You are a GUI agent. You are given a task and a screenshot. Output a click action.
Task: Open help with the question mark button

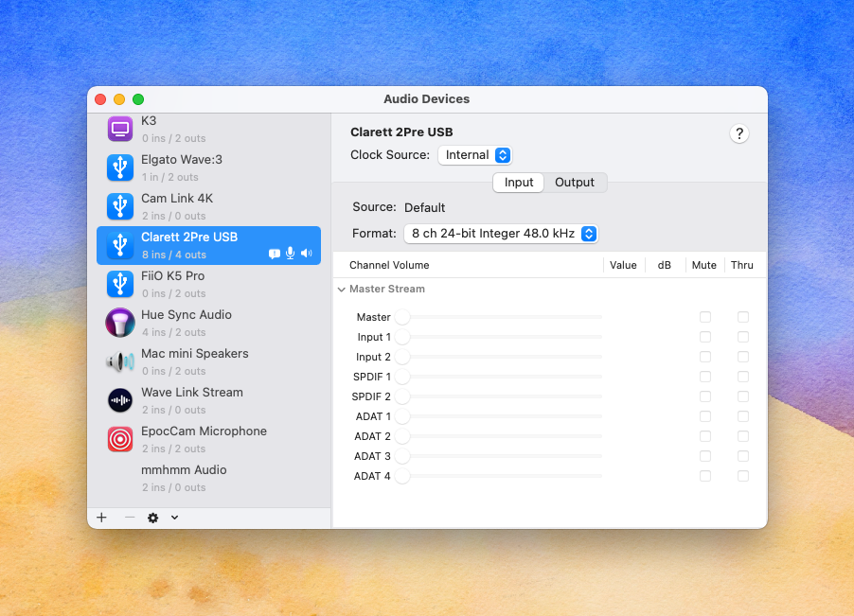click(x=739, y=133)
